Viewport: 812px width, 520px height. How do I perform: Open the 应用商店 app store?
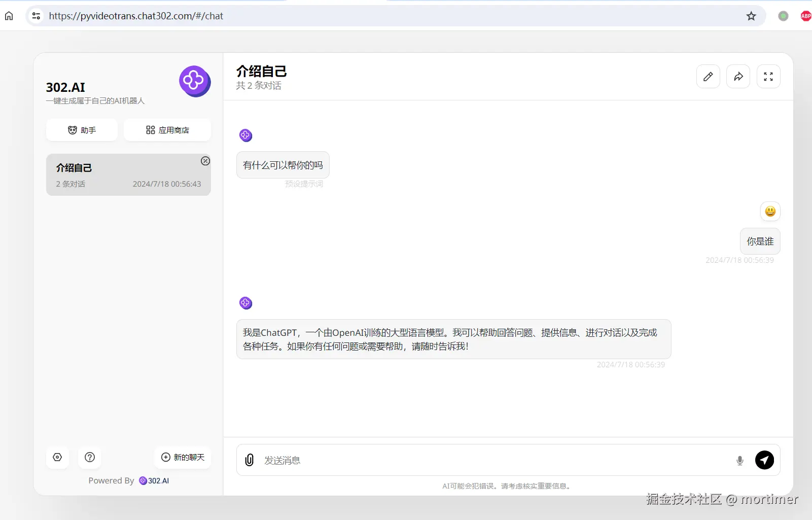(x=167, y=130)
